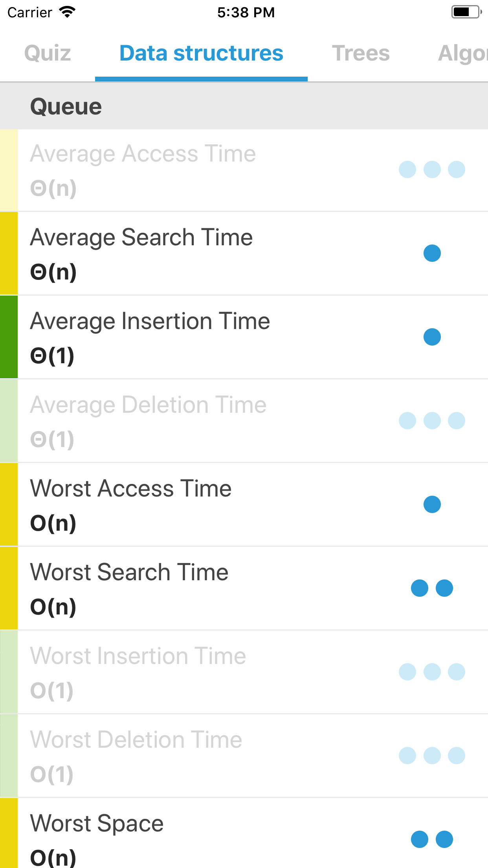Click the faded dots beside Average Access Time

click(432, 169)
